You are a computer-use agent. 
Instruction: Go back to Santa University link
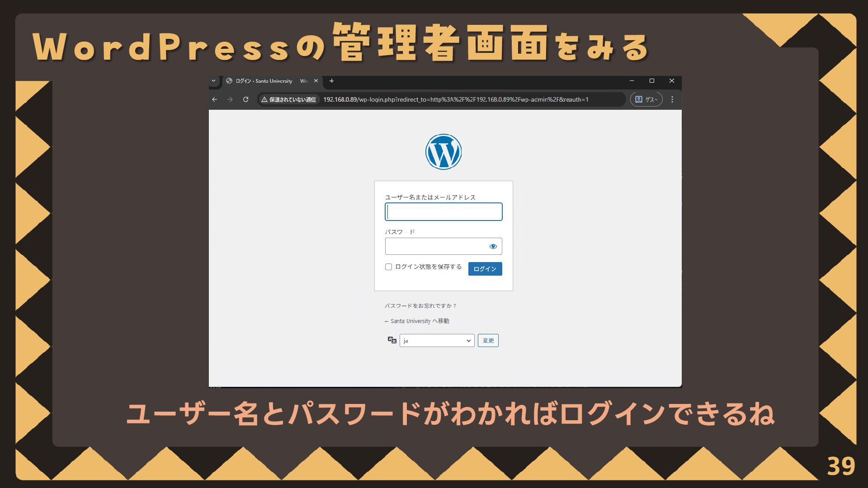pyautogui.click(x=417, y=321)
